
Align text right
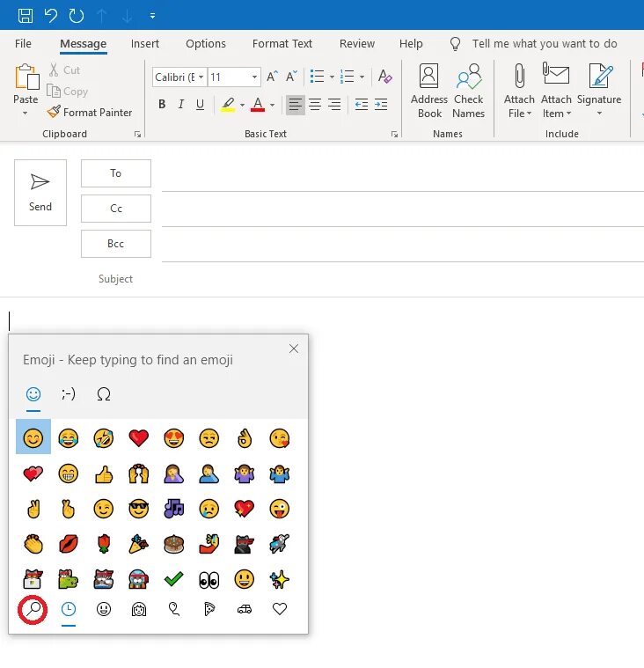click(334, 105)
